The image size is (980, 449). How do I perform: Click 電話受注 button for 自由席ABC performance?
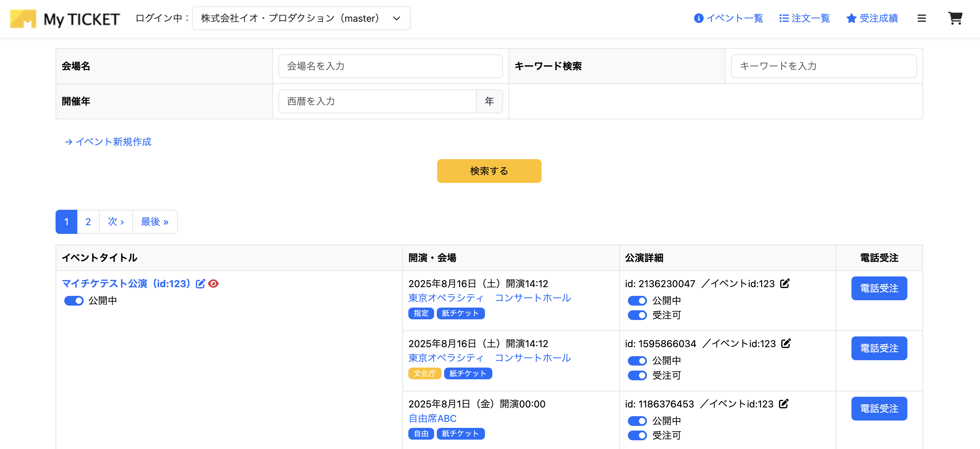click(x=879, y=409)
